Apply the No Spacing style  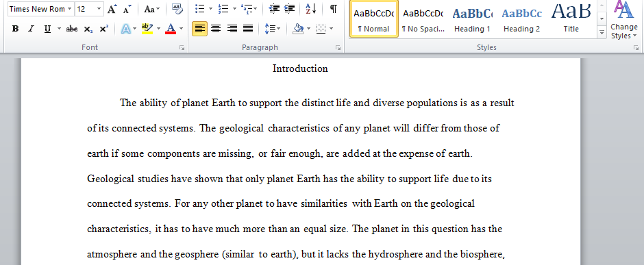click(423, 19)
